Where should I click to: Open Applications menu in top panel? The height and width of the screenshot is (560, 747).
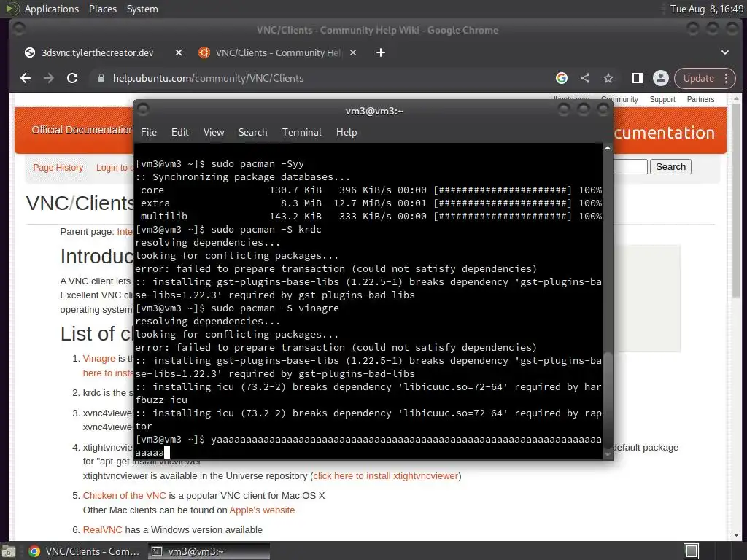click(52, 9)
